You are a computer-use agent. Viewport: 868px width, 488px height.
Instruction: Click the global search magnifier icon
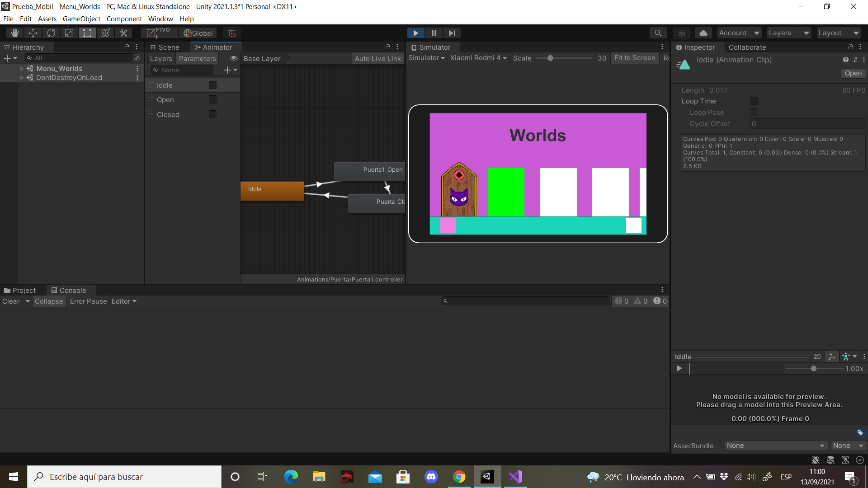tap(658, 33)
